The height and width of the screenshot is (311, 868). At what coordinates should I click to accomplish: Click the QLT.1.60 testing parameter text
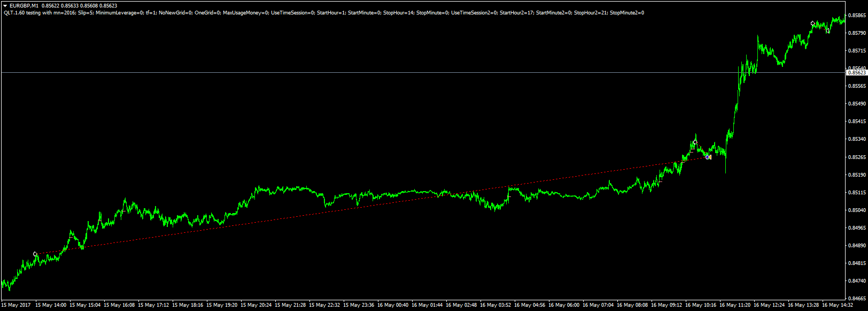tap(323, 12)
